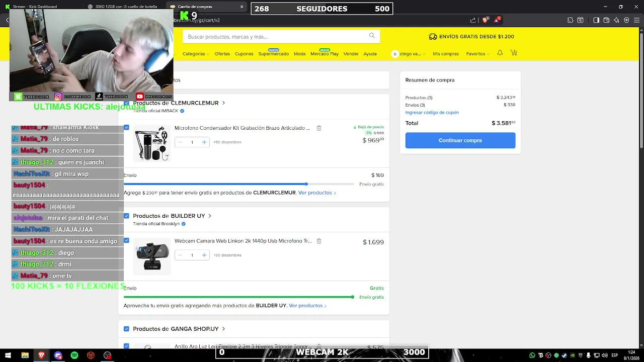Screen dimensions: 644x362
Task: Uncheck the Microfono Condensador item checkbox
Action: (x=126, y=128)
